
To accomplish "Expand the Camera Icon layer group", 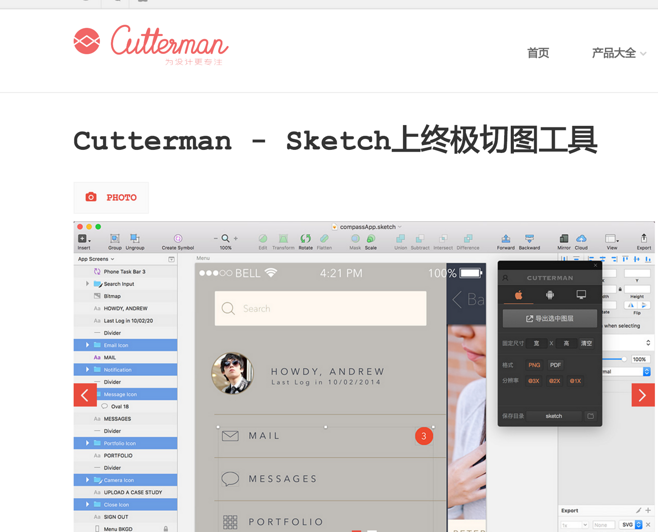I will coord(87,480).
